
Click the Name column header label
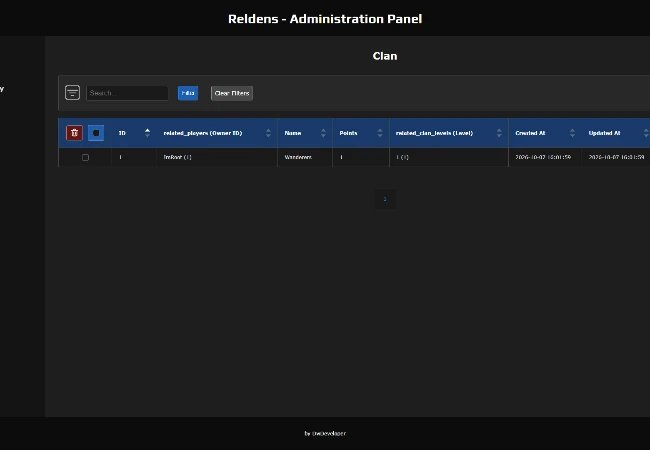tap(293, 133)
